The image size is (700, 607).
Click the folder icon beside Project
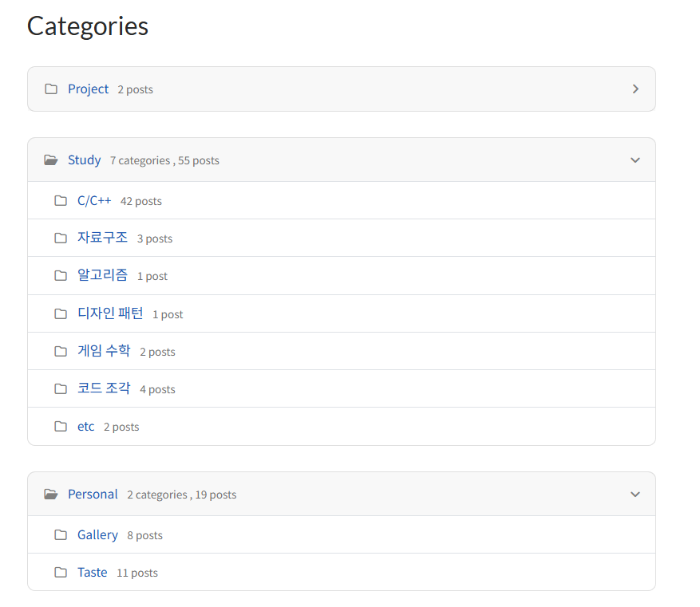pyautogui.click(x=51, y=89)
